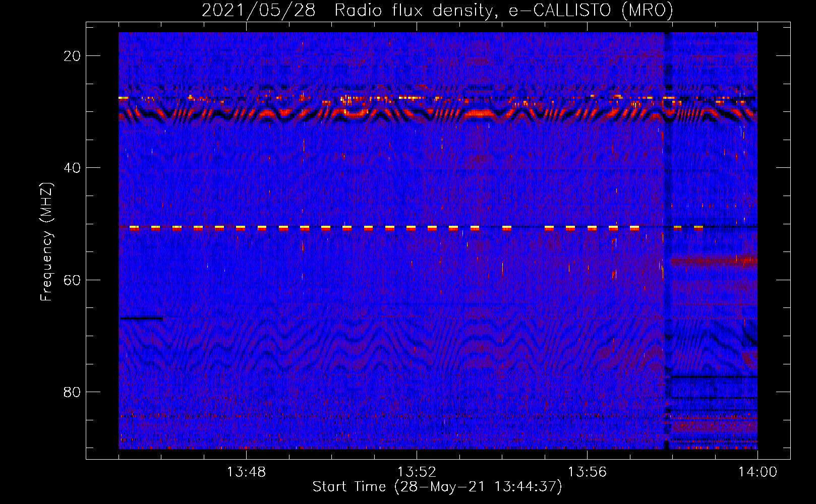816x504 pixels.
Task: Click the 60 MHz frequency tick label
Action: pos(73,280)
